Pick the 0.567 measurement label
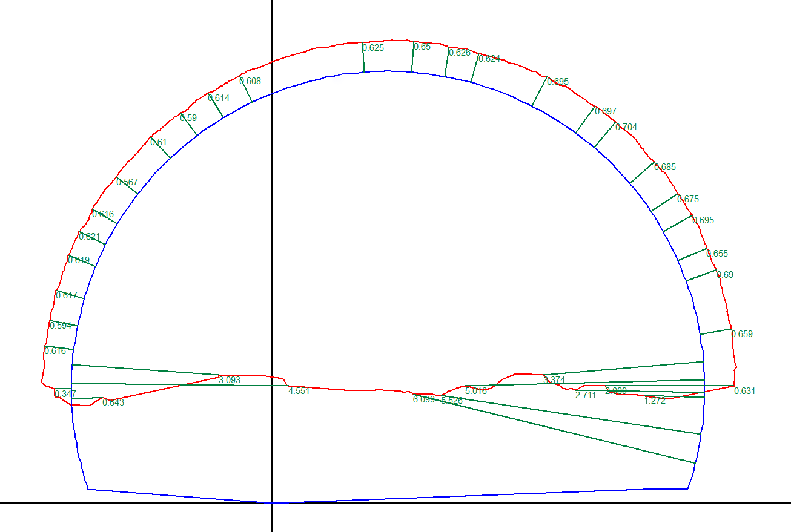Screen dimensions: 791x532 point(127,182)
